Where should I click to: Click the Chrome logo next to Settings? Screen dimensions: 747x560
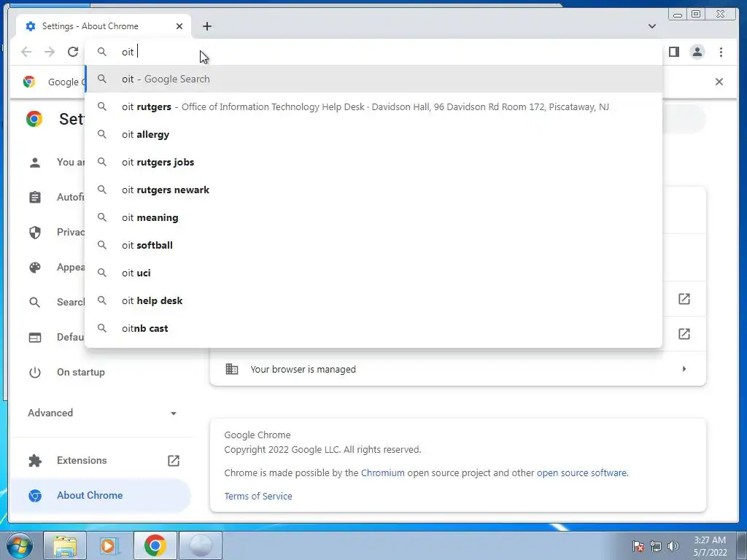[x=34, y=119]
